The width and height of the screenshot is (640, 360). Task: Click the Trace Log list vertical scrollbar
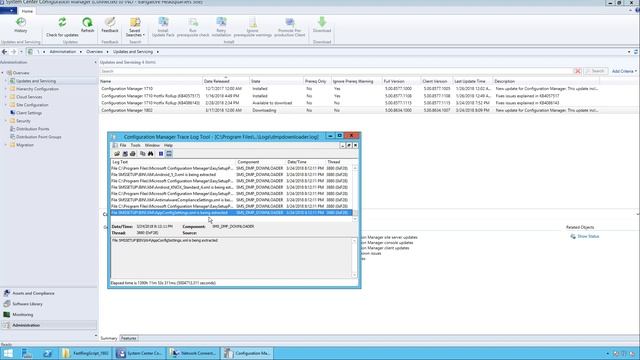coord(355,193)
